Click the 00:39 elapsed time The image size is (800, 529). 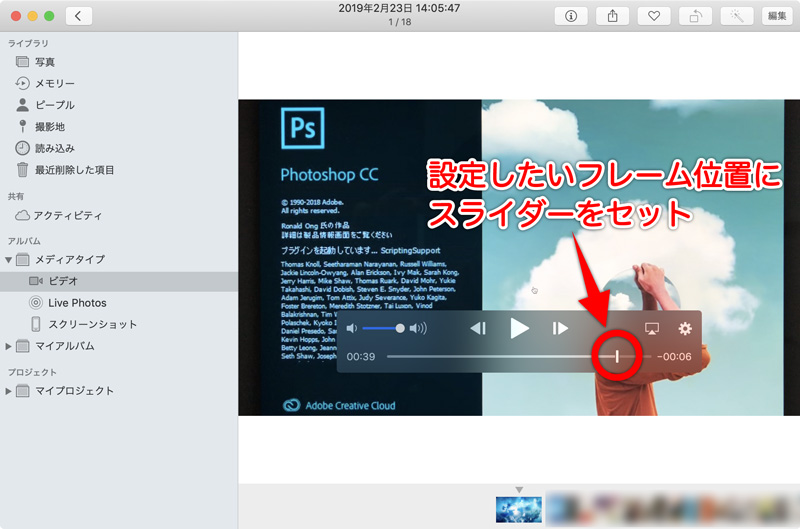361,357
